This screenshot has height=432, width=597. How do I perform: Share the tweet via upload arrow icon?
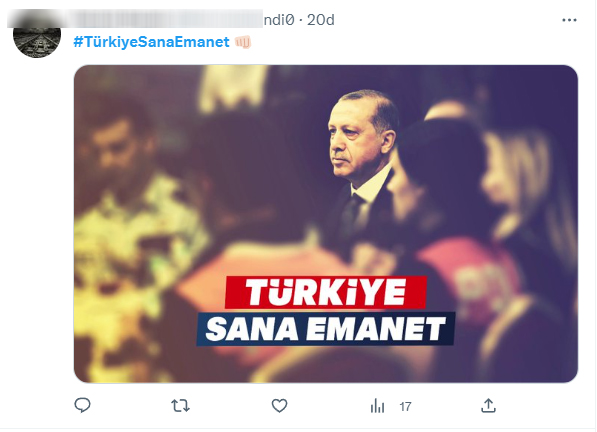click(x=488, y=405)
